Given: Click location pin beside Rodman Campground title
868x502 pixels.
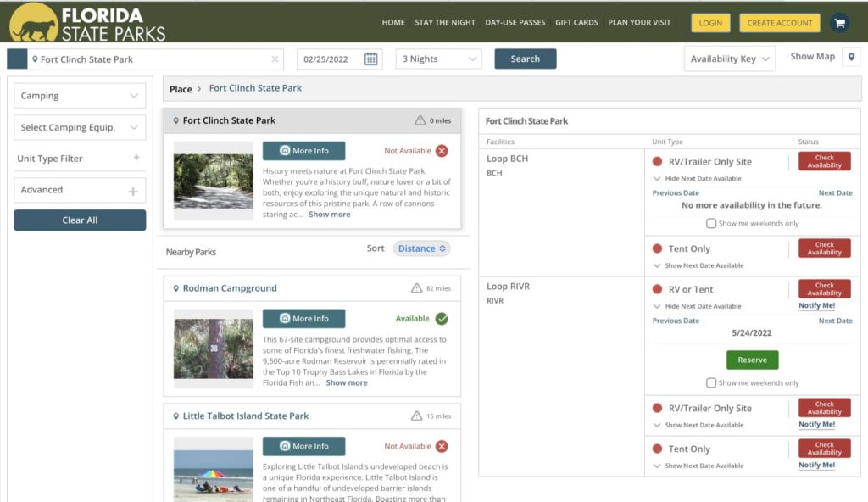Looking at the screenshot, I should click(176, 288).
